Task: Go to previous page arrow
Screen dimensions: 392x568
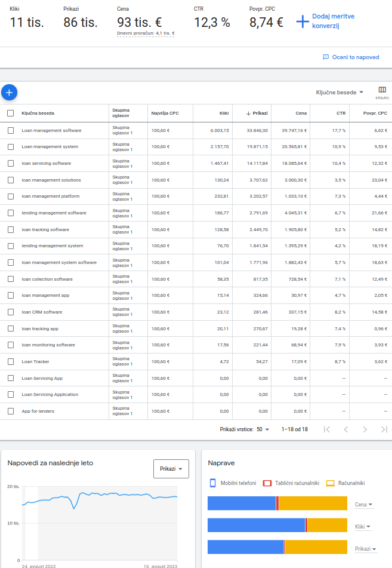Action: click(x=345, y=429)
